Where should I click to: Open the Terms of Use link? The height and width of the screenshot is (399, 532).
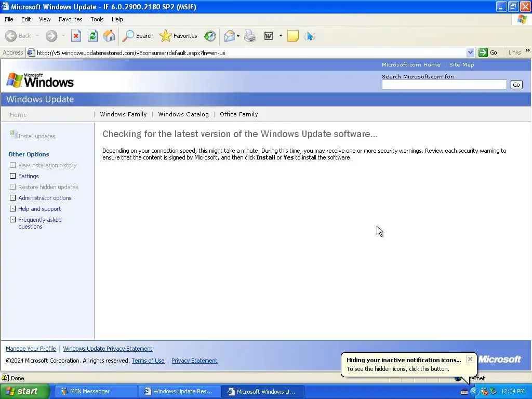coord(148,361)
